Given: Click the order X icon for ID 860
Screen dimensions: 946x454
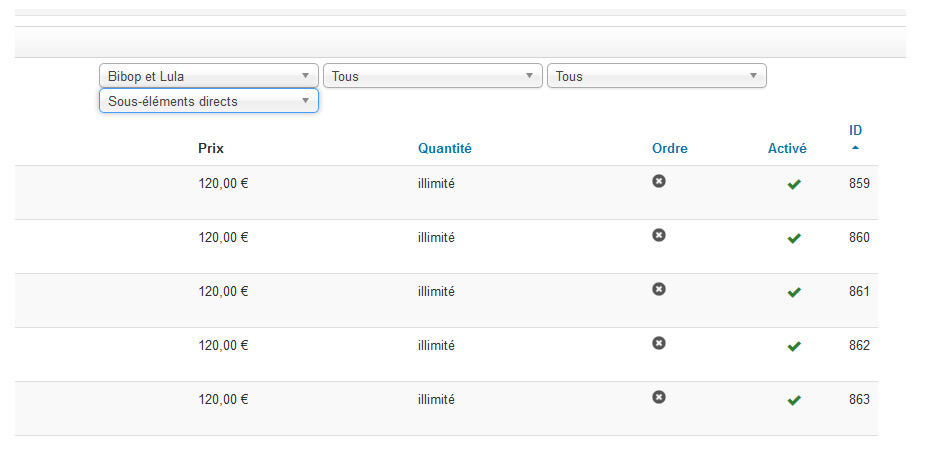Looking at the screenshot, I should (x=659, y=235).
